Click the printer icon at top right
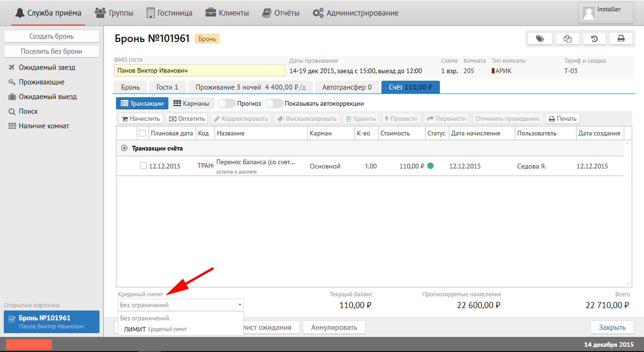 coord(621,39)
